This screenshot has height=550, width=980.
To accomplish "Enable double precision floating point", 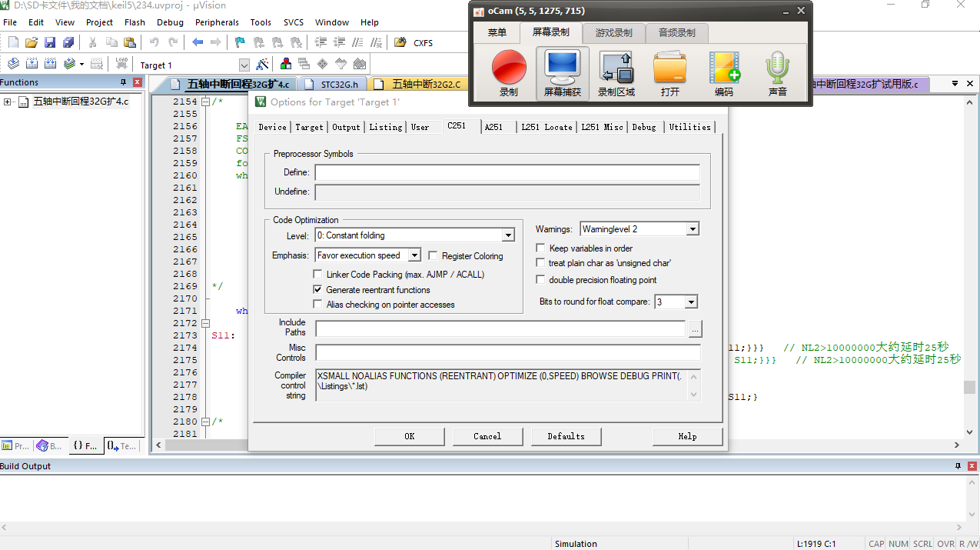I will (x=541, y=280).
